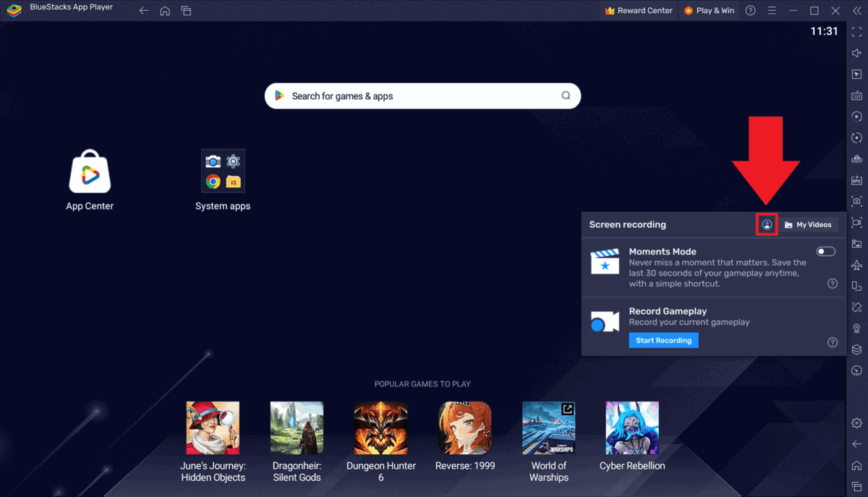This screenshot has width=868, height=497.
Task: Open BlueStacks settings with the gear icon
Action: pos(856,422)
